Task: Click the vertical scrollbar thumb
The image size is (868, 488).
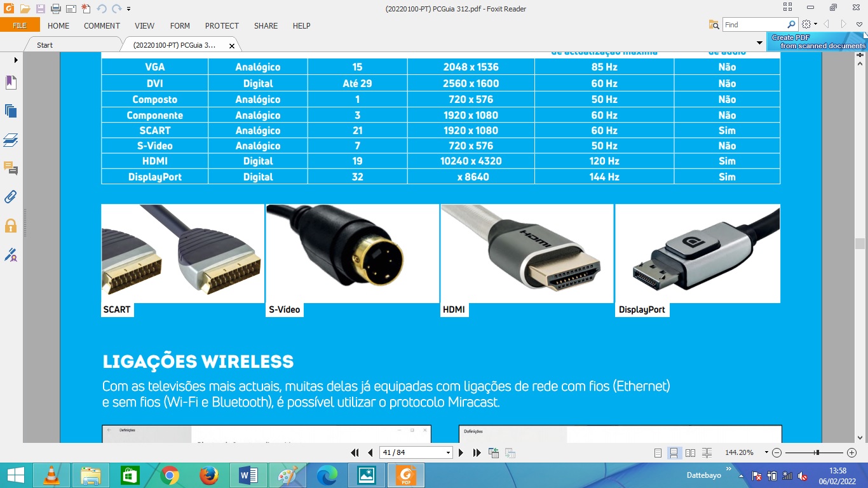Action: (860, 244)
